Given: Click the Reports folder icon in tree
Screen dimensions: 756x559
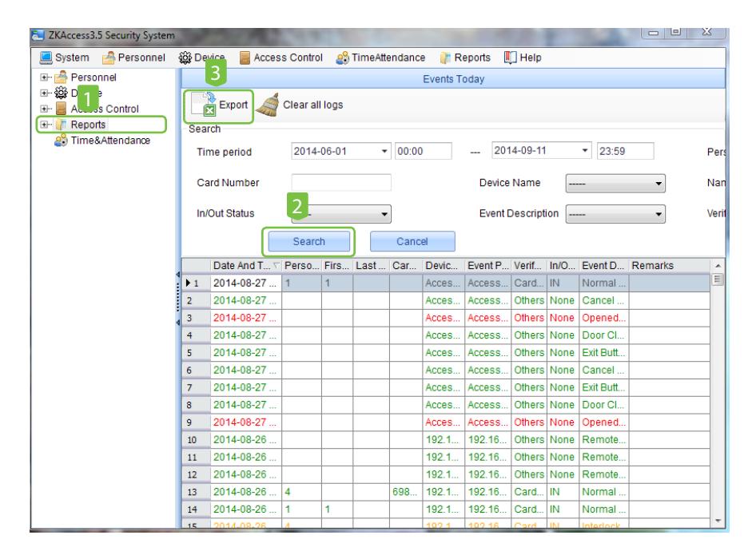Looking at the screenshot, I should (61, 125).
